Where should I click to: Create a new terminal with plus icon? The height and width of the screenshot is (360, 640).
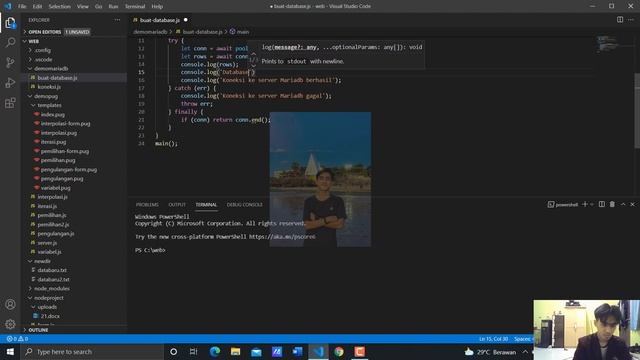click(x=585, y=204)
